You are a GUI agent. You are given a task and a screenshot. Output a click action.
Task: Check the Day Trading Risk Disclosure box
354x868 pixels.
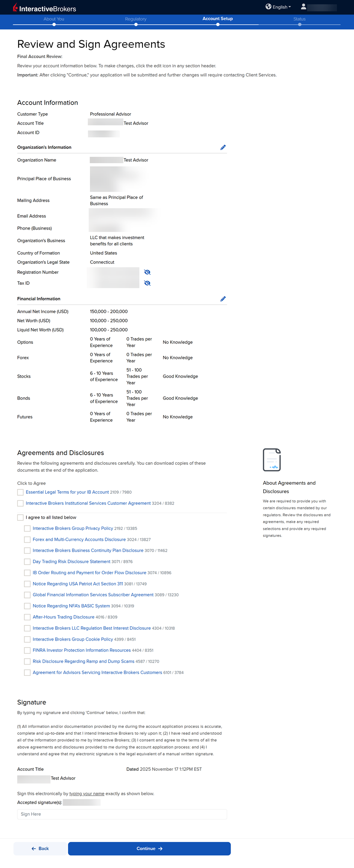(x=27, y=562)
